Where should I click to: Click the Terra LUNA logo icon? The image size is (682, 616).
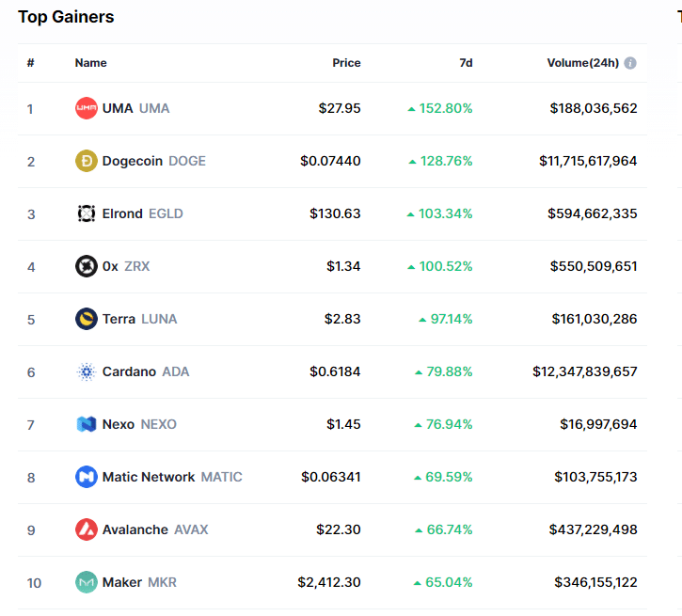coord(86,319)
